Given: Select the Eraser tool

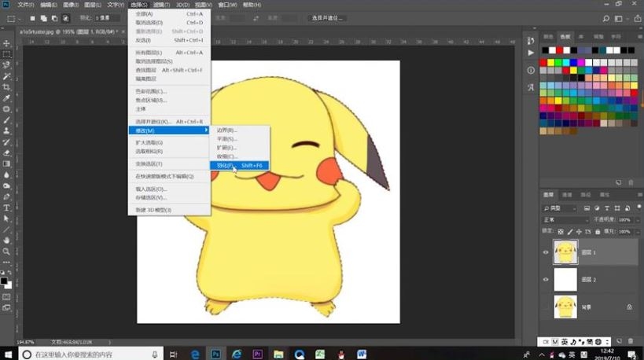Looking at the screenshot, I should coord(6,152).
